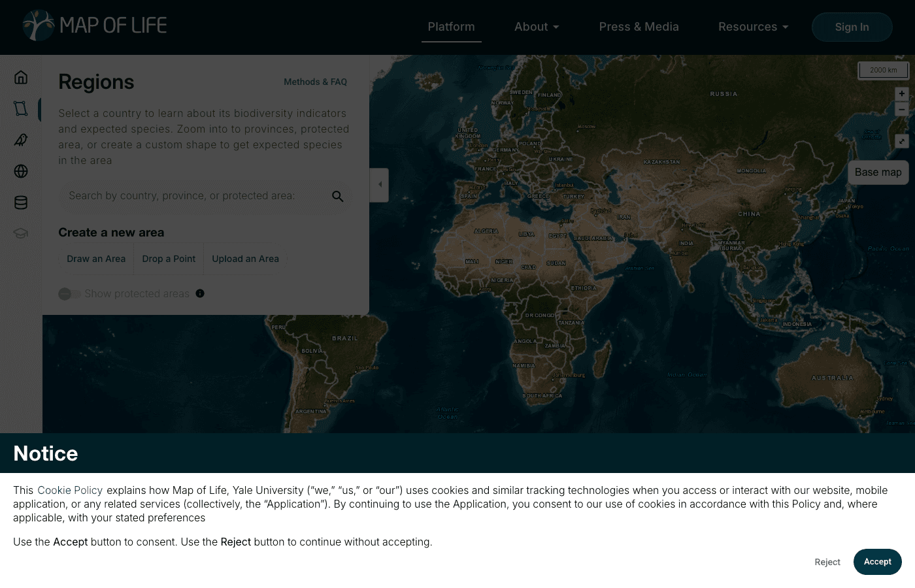Click the globe icon in sidebar

[21, 171]
